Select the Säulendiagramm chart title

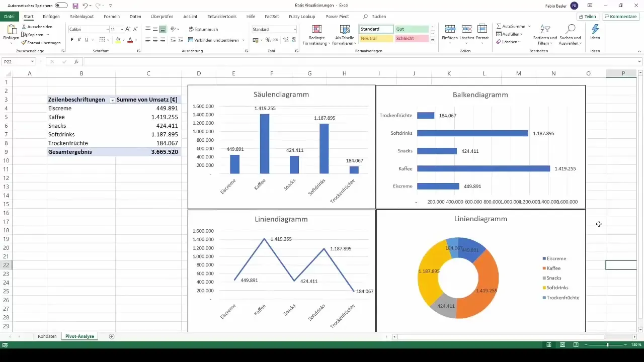pos(282,95)
